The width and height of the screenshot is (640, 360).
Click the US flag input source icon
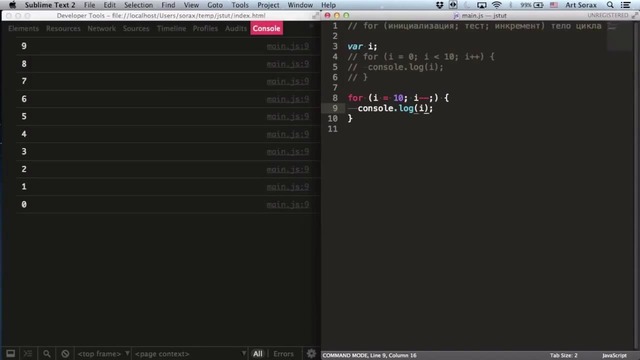pos(554,5)
